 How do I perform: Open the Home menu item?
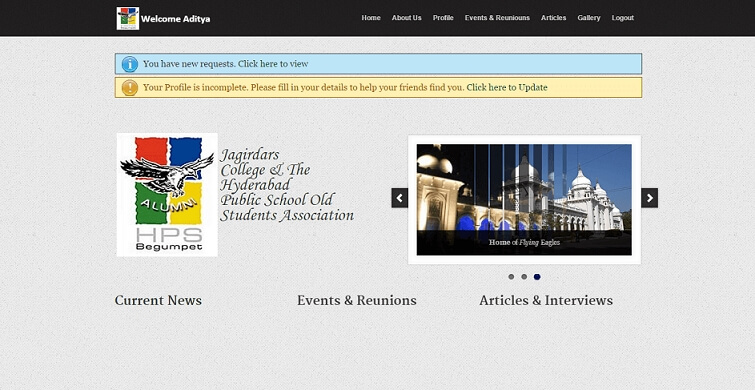tap(371, 18)
